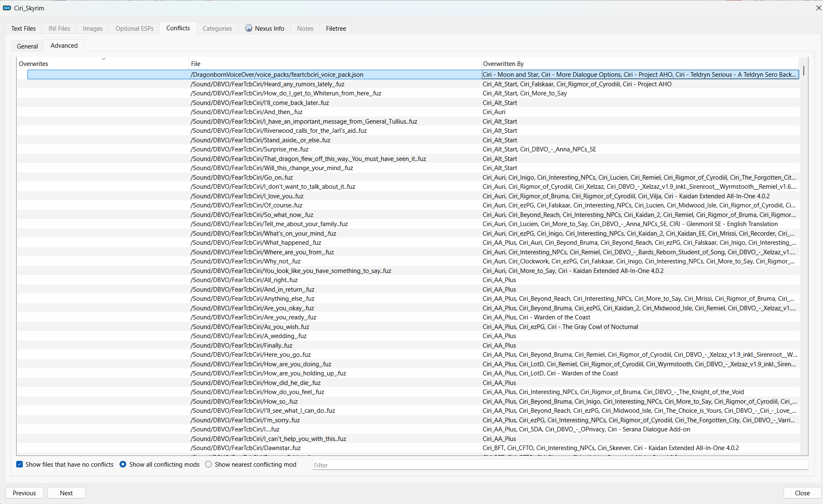Select Of_course..fuz file row
823x504 pixels.
click(x=408, y=205)
